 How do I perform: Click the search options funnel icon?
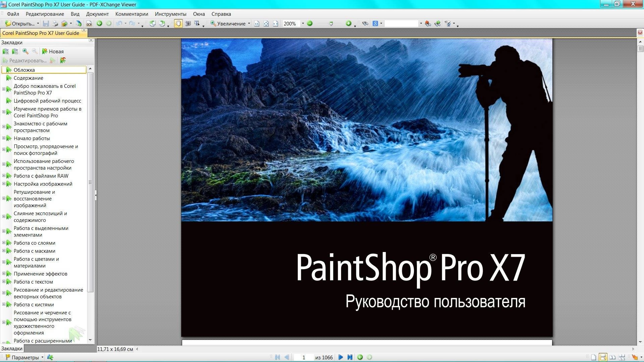point(447,23)
